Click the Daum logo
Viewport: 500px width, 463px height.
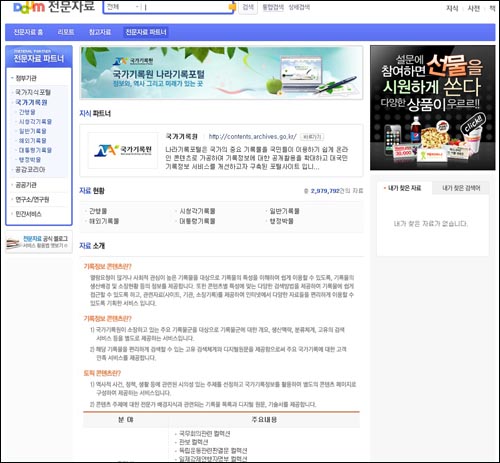29,7
